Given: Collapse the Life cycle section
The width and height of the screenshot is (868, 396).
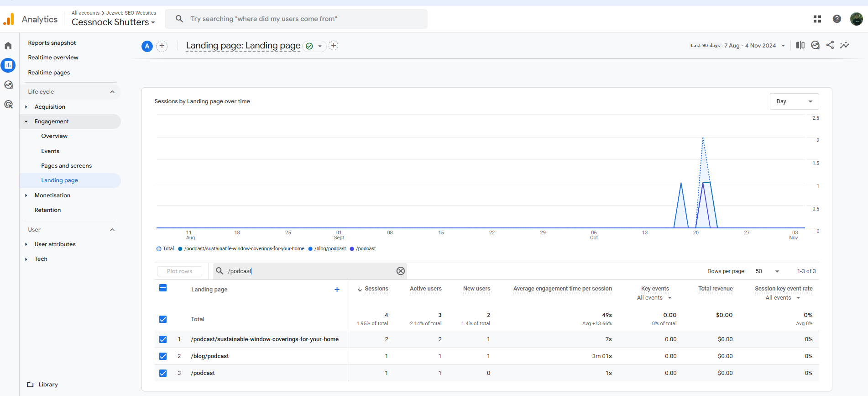Looking at the screenshot, I should pyautogui.click(x=112, y=92).
